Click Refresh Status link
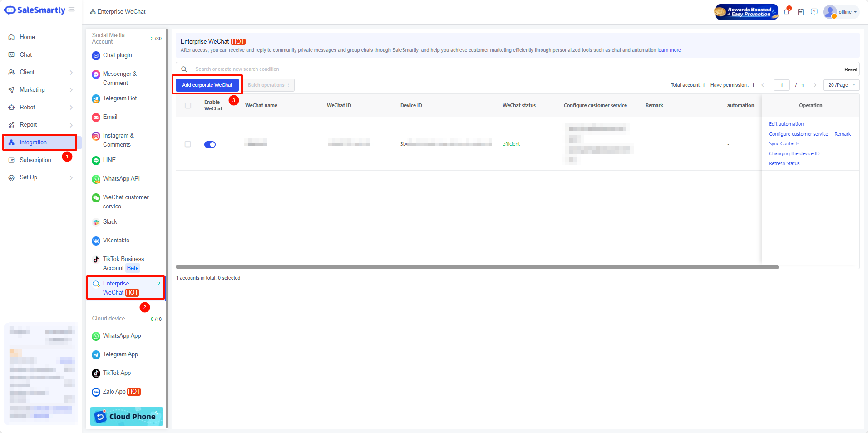 click(784, 163)
